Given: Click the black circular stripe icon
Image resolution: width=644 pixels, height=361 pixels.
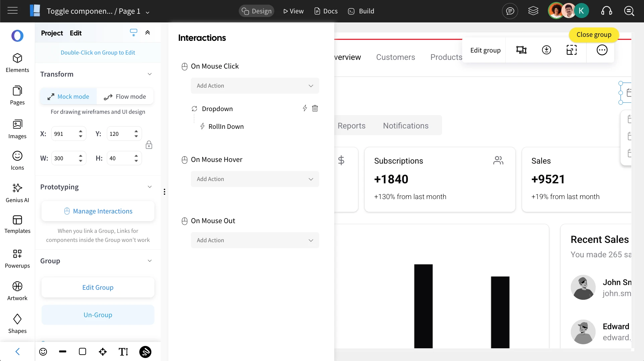Looking at the screenshot, I should (145, 352).
